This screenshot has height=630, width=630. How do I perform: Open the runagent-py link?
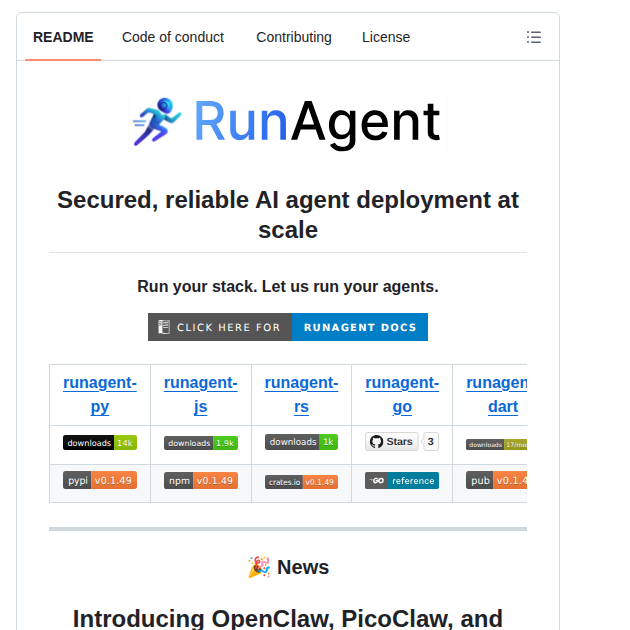pyautogui.click(x=100, y=395)
